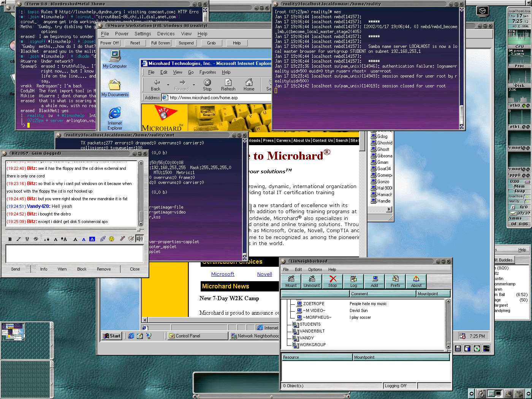This screenshot has width=532, height=399.
Task: Toggle strikethrough formatting in Gaim chat
Action: click(x=36, y=239)
